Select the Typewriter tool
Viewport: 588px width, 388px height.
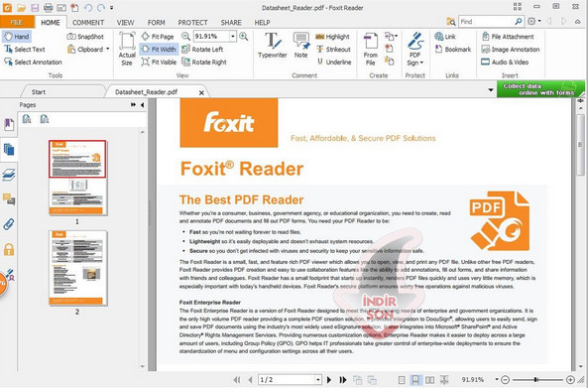coord(273,46)
